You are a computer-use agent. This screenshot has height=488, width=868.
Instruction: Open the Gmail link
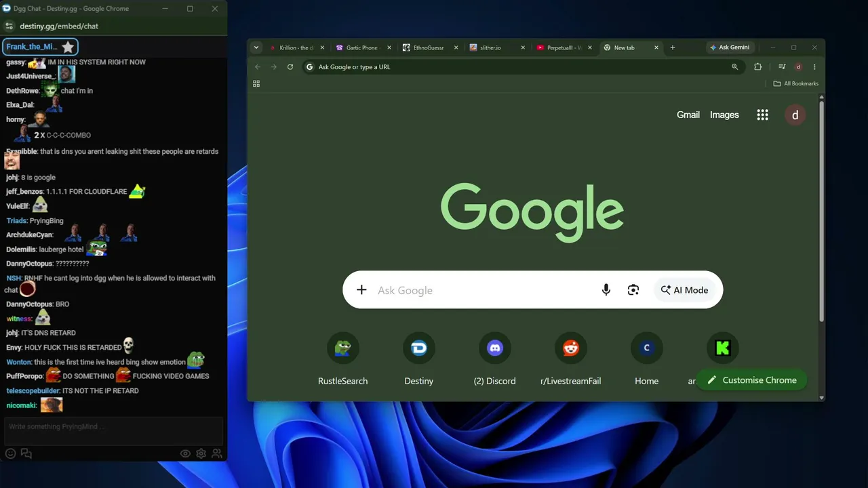[688, 115]
